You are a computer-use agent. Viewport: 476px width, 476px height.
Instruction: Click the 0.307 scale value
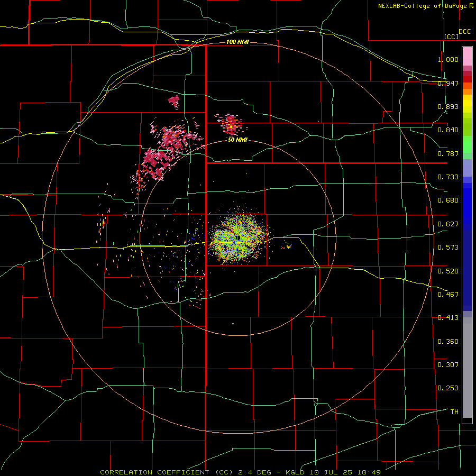tap(448, 365)
